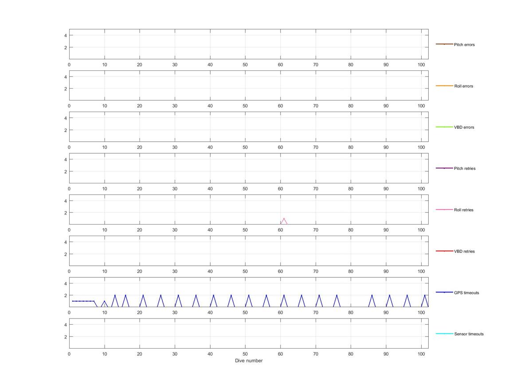532x392 pixels.
Task: Click the GPS timeouts peak at dive 91
Action: point(389,295)
